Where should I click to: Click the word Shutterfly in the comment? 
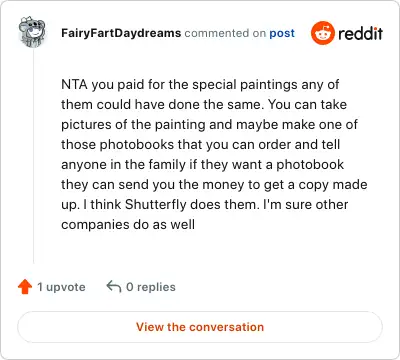pos(155,204)
